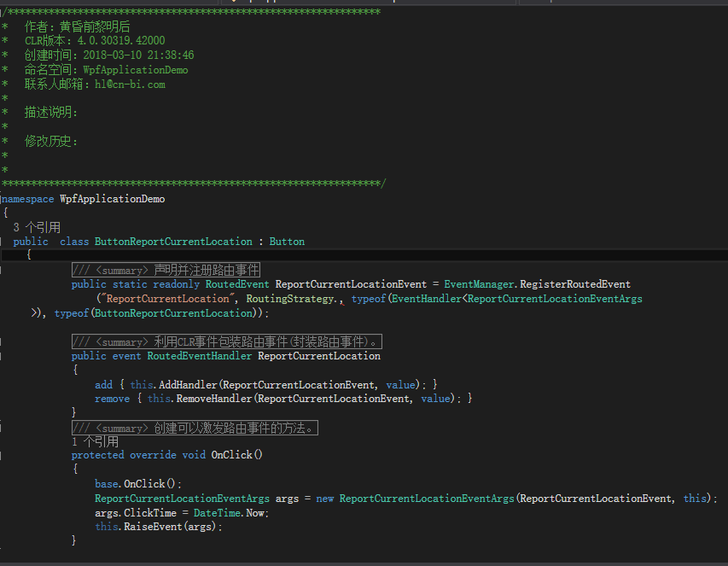Click the 'new' keyword
The height and width of the screenshot is (566, 728).
[x=325, y=499]
